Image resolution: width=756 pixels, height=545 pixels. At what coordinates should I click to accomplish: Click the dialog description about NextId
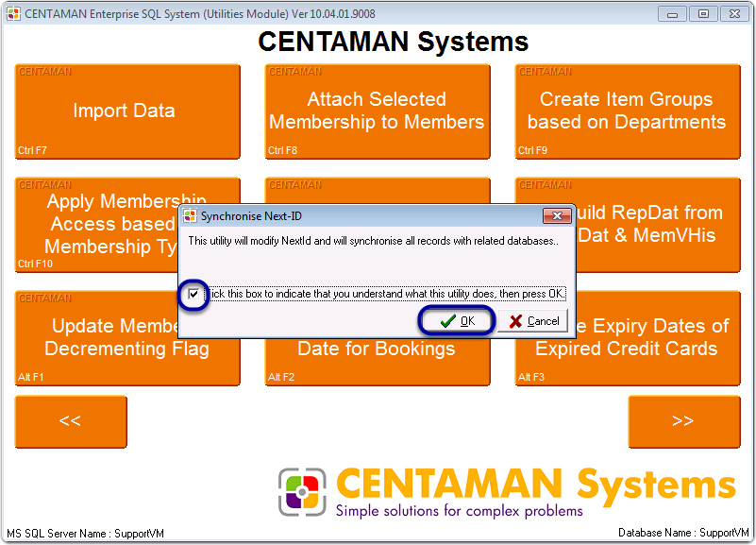tap(373, 241)
